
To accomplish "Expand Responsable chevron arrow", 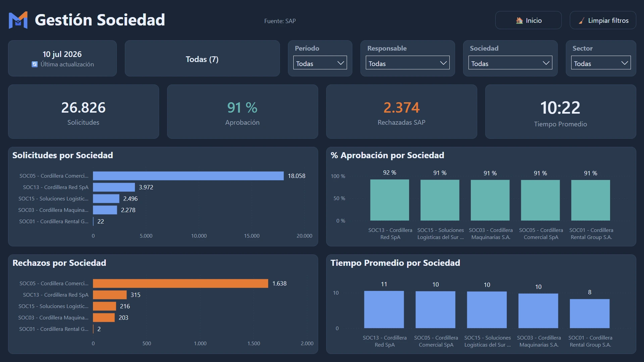I will pos(443,63).
